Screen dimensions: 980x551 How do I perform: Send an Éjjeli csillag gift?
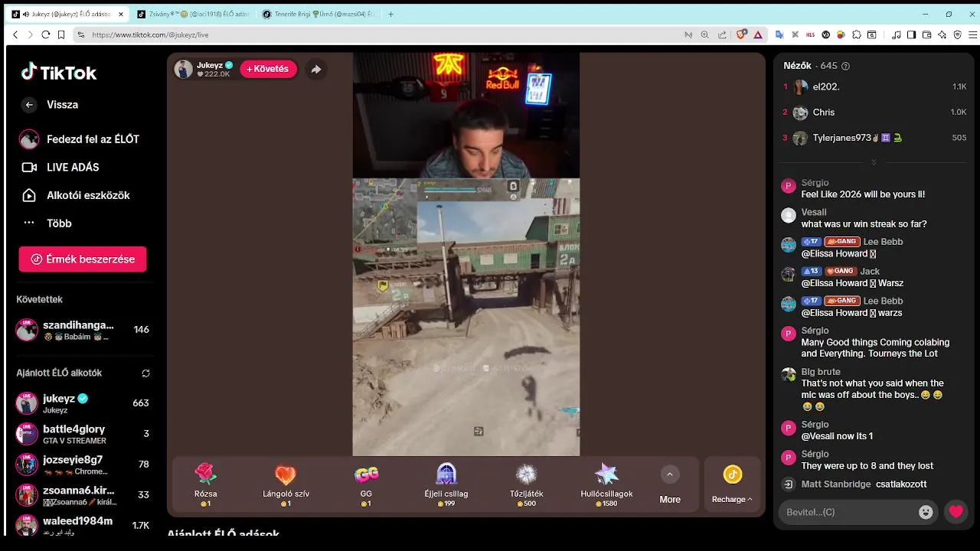pos(446,484)
